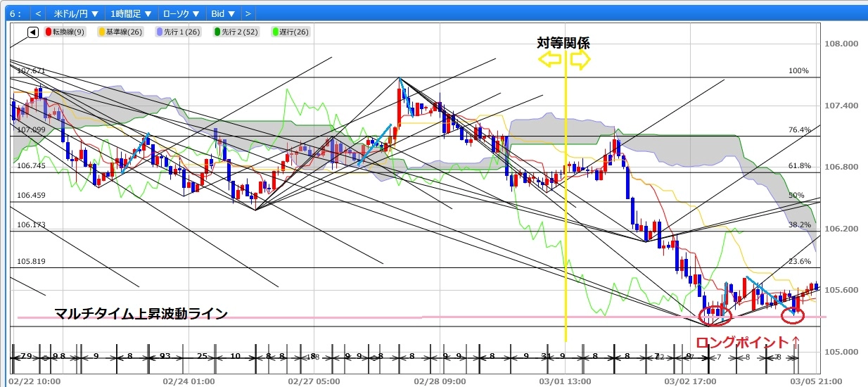Click the 105.819 Fibonacci level label
Image resolution: width=868 pixels, height=387 pixels.
[31, 262]
